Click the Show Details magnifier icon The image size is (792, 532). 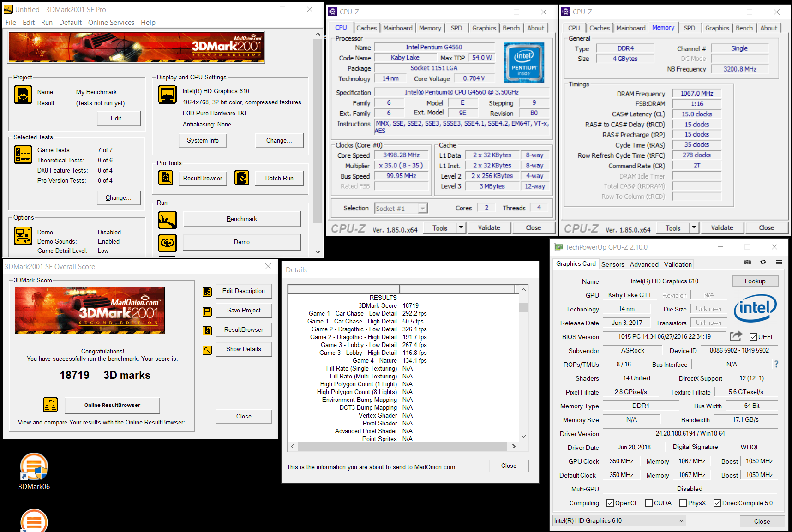coord(207,350)
